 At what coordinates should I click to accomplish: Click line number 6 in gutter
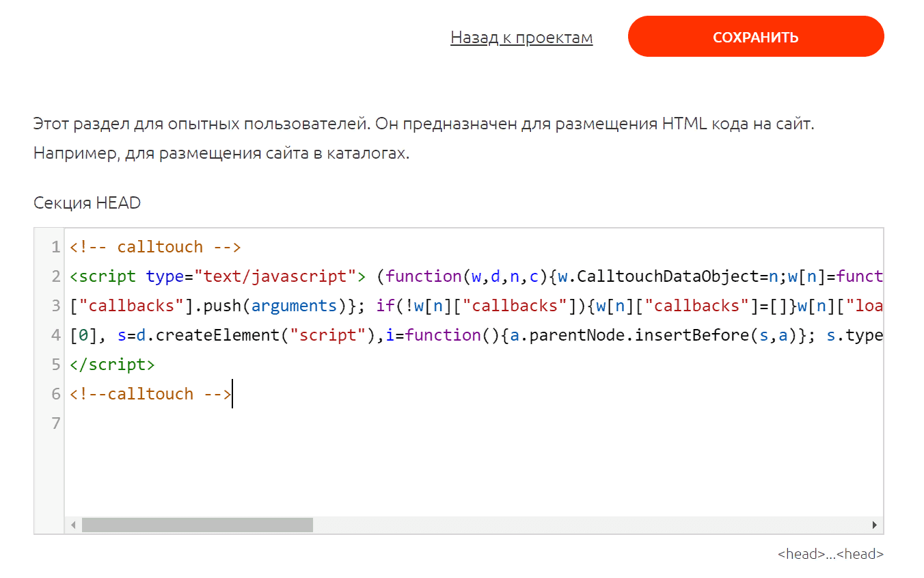pos(56,394)
